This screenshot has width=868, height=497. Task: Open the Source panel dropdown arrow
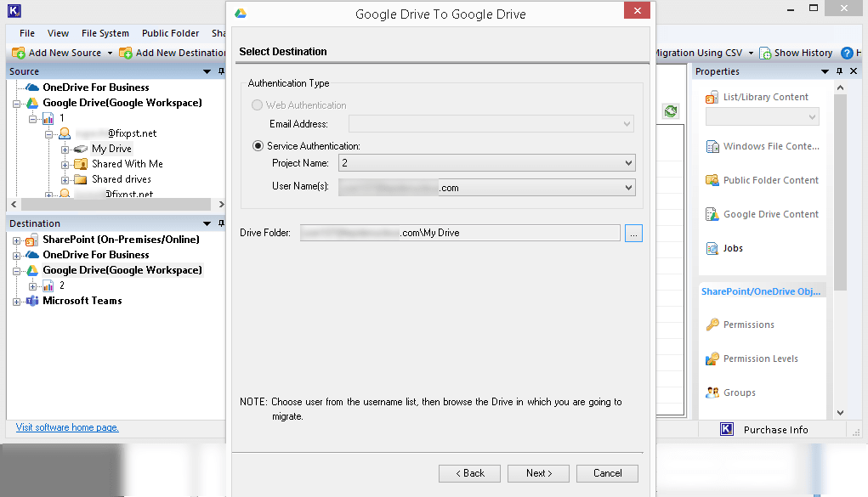[207, 71]
